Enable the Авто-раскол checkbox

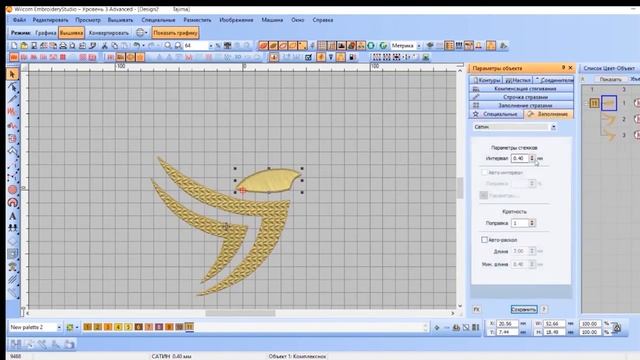coord(484,240)
